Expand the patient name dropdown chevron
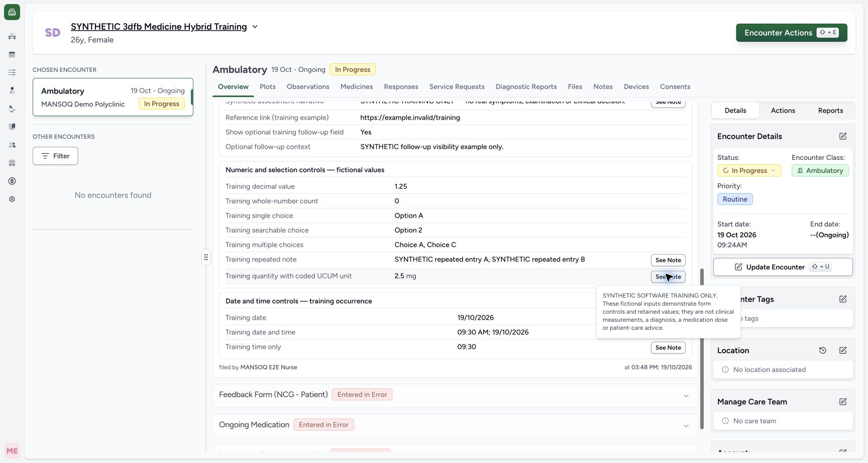 point(255,27)
